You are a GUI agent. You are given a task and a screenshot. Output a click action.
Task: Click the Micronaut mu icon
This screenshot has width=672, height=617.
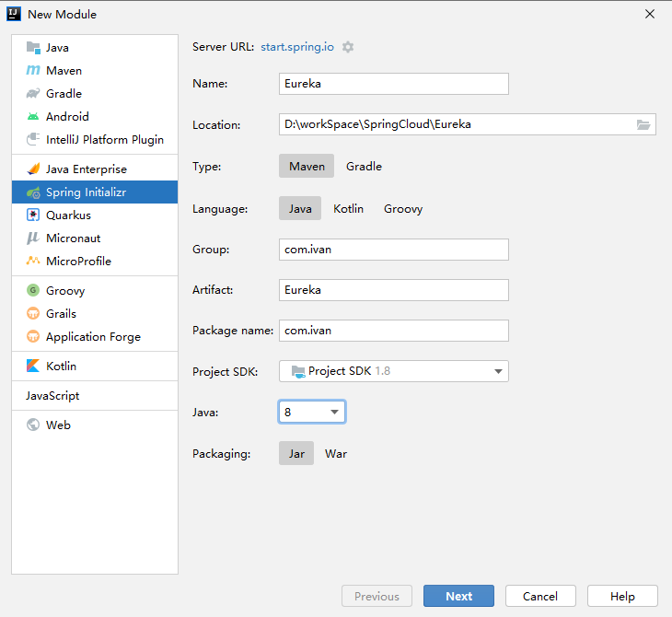pyautogui.click(x=33, y=238)
